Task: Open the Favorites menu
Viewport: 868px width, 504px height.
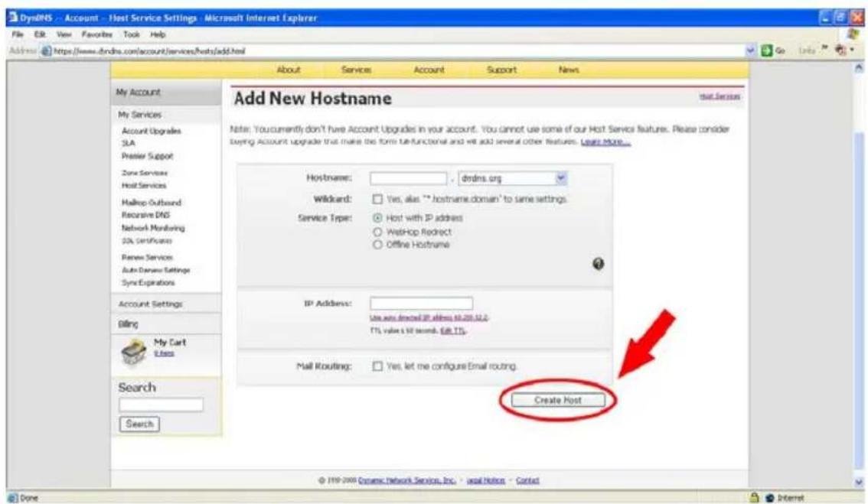Action: click(x=97, y=34)
